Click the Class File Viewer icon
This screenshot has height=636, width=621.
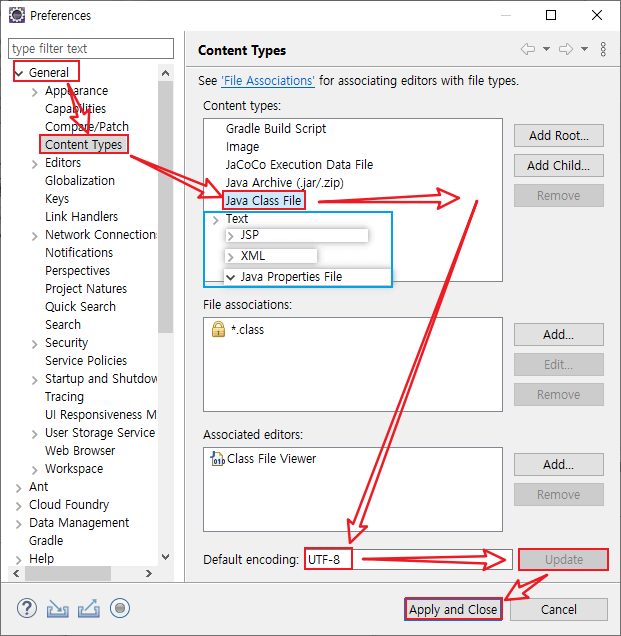coord(217,459)
